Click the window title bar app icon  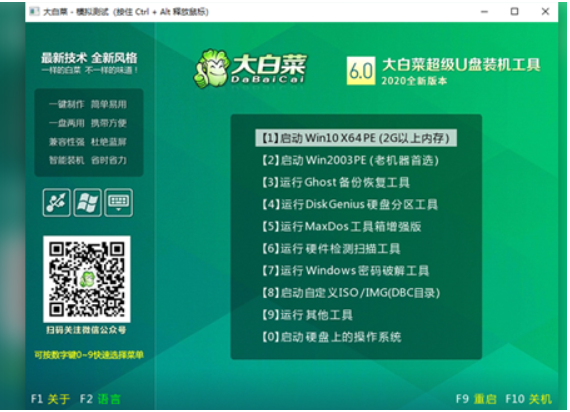tap(34, 12)
